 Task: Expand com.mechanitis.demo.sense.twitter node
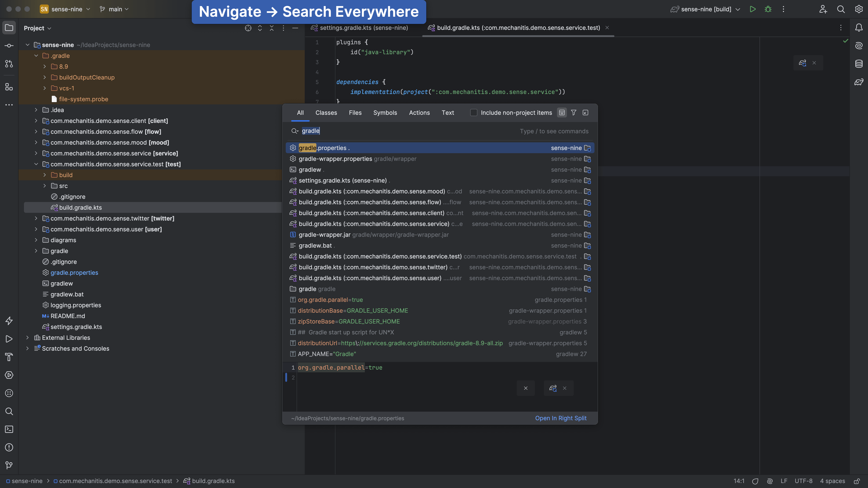[36, 218]
